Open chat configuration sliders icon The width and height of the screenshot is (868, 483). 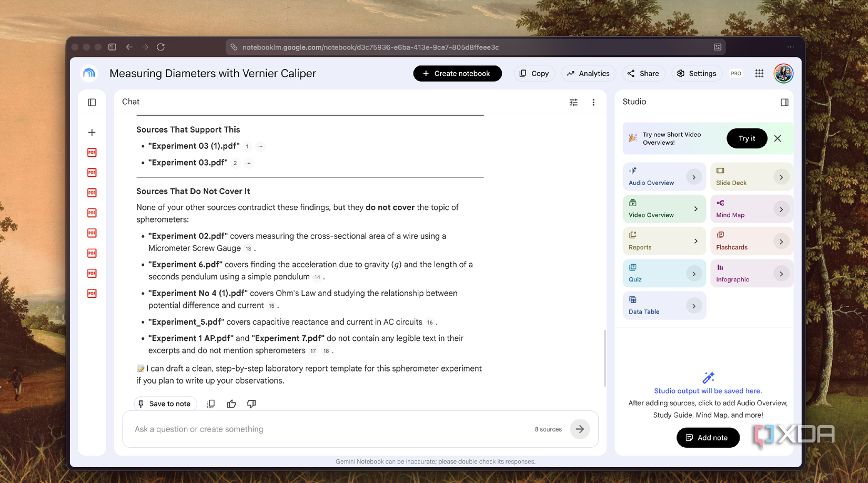tap(573, 102)
